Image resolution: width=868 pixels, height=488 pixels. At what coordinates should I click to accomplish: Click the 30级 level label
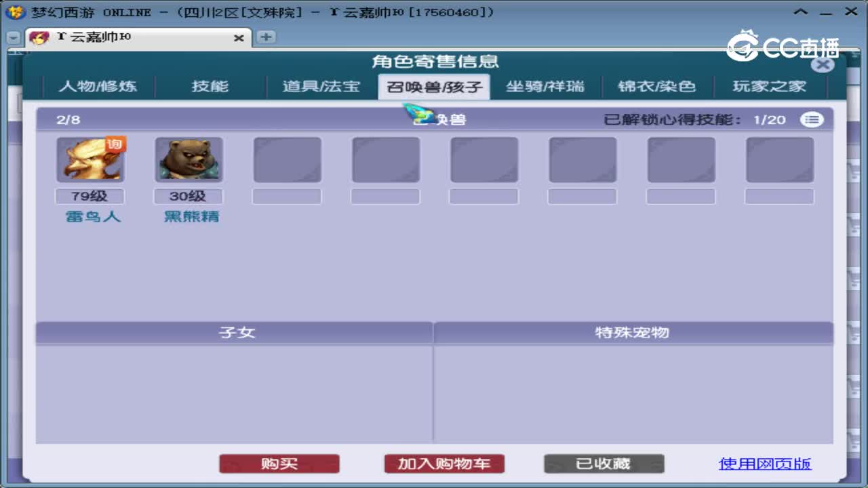pos(189,197)
